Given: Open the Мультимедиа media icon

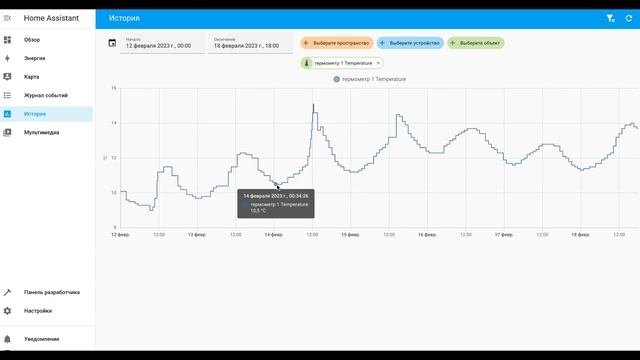Looking at the screenshot, I should click(7, 132).
